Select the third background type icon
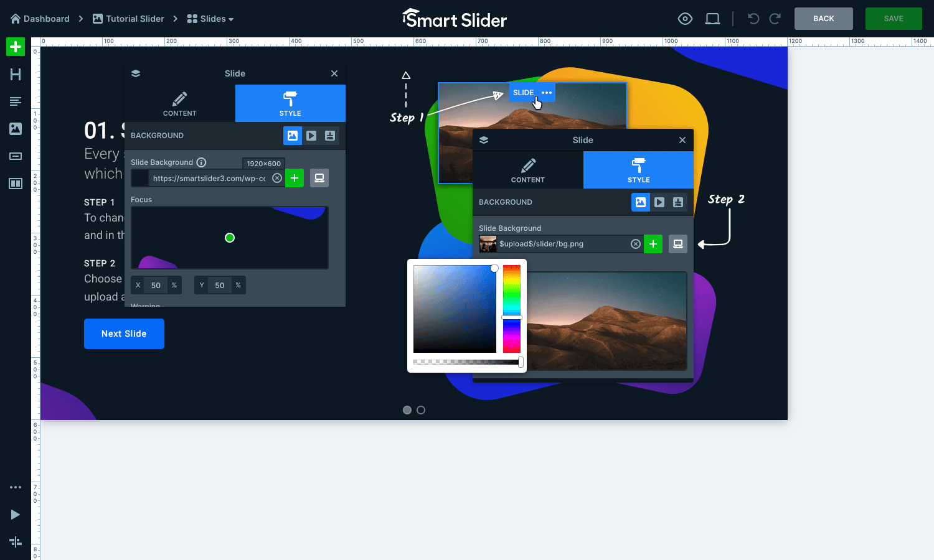Image resolution: width=934 pixels, height=560 pixels. 330,136
